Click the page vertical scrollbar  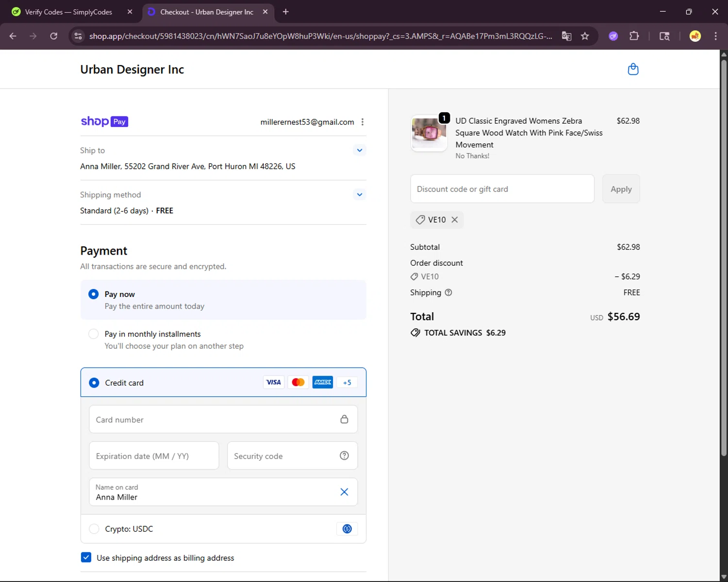tap(724, 257)
